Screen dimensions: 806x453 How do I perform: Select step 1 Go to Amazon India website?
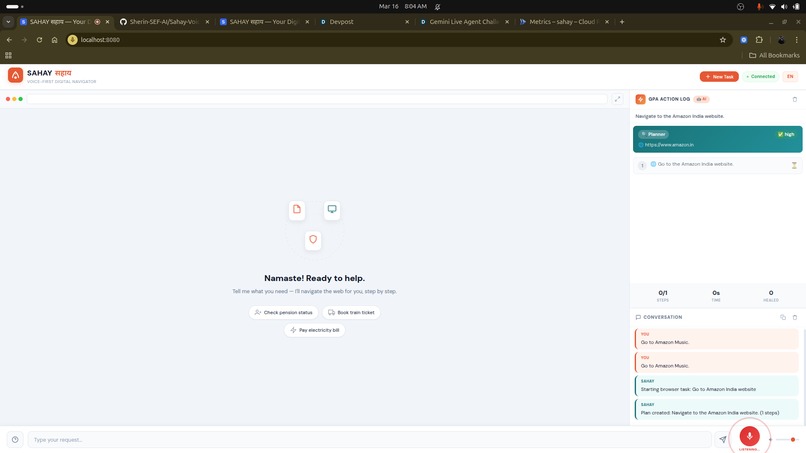tap(717, 165)
